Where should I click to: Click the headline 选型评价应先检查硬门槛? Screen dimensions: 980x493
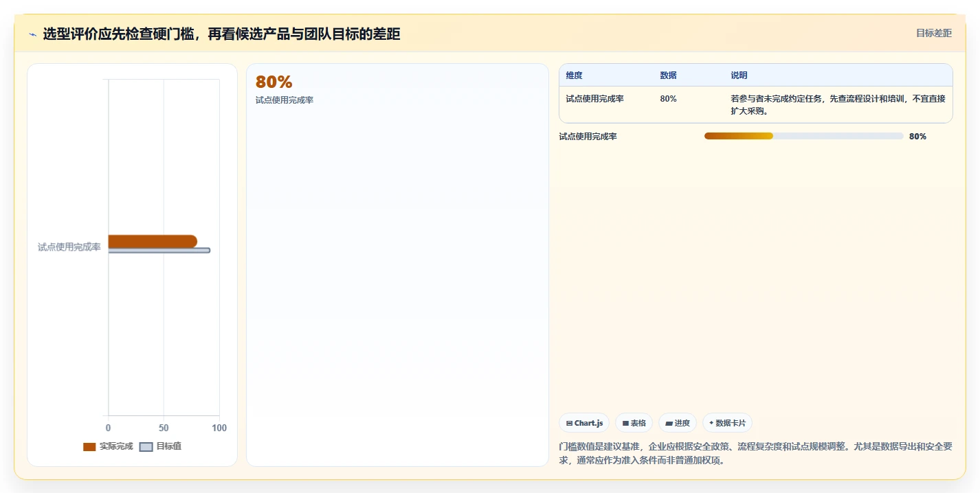click(222, 34)
